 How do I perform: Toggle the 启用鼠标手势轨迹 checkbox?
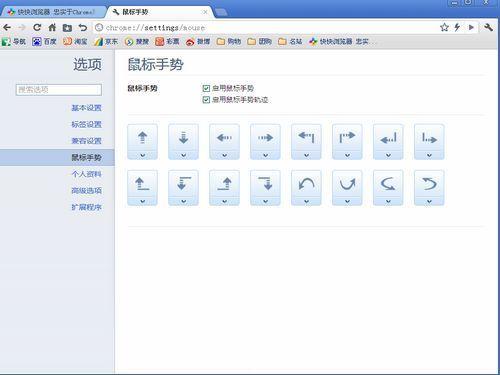coord(206,99)
